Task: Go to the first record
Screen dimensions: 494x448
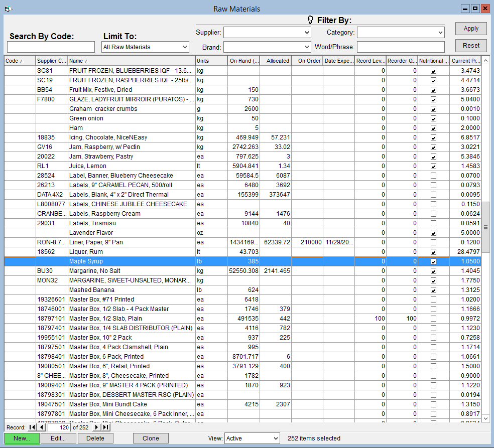Action: [x=32, y=427]
